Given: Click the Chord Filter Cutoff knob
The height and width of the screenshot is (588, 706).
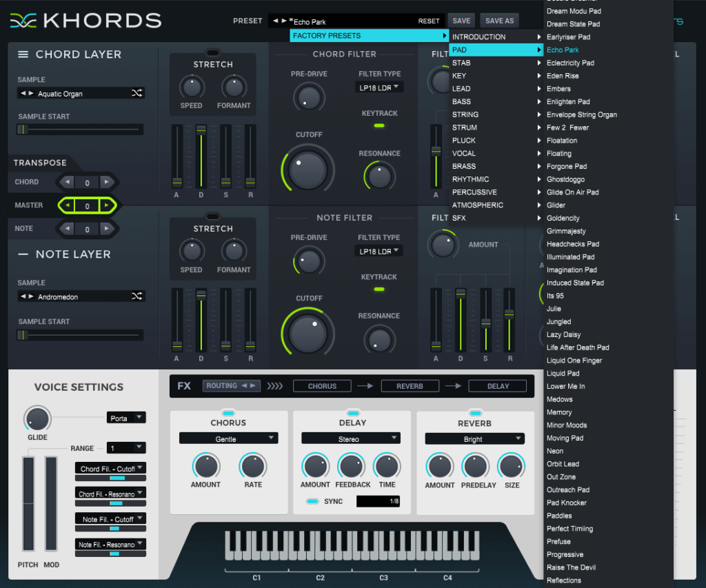Looking at the screenshot, I should coord(308,170).
